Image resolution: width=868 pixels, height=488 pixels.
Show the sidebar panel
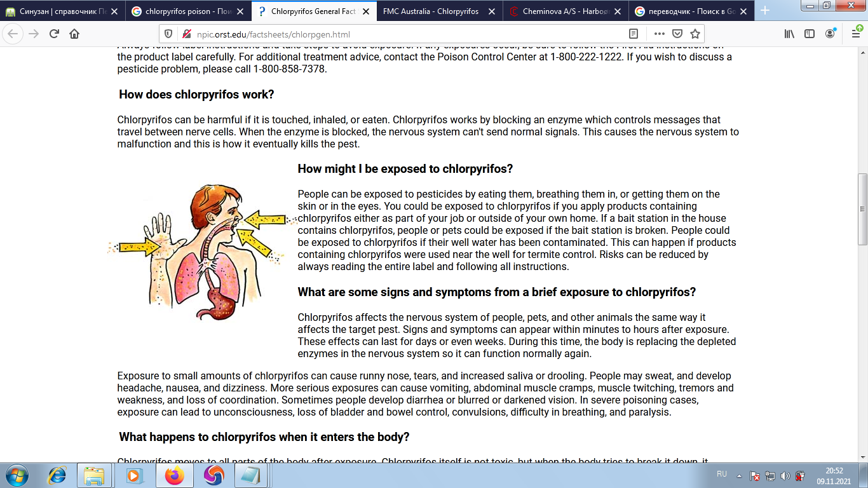pyautogui.click(x=810, y=34)
